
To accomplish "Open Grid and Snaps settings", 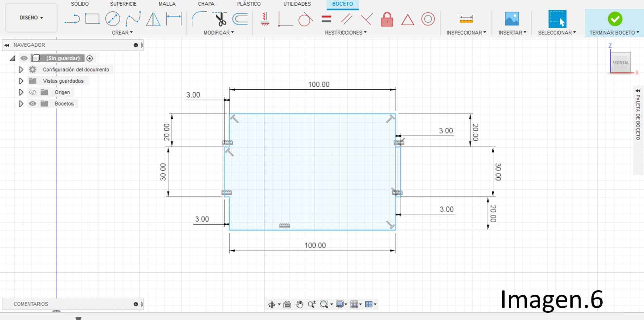I will pyautogui.click(x=354, y=304).
